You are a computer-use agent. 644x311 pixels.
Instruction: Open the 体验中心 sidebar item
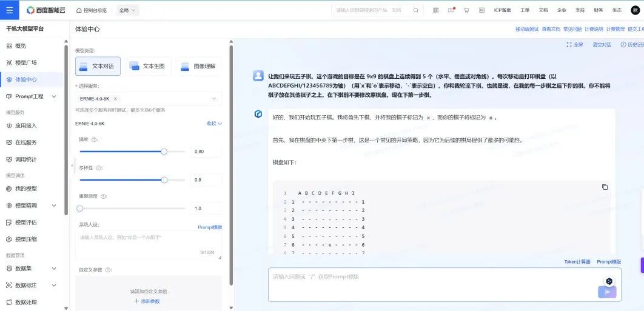(x=32, y=79)
